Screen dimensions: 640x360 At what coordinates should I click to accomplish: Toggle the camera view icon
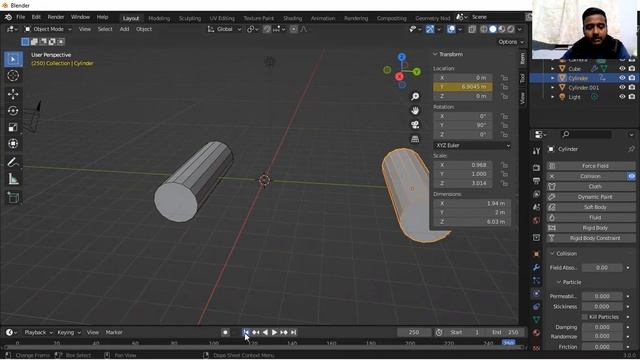tap(415, 125)
